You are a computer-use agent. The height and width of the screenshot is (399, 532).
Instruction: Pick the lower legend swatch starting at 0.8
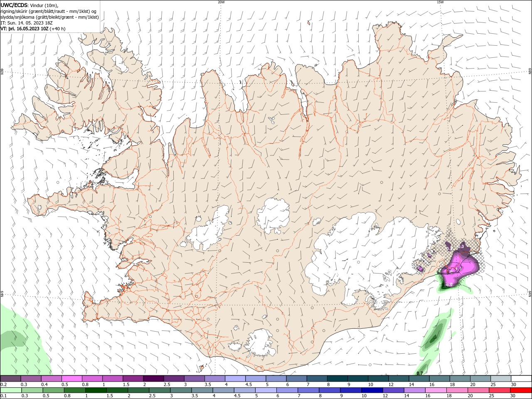pos(74,390)
